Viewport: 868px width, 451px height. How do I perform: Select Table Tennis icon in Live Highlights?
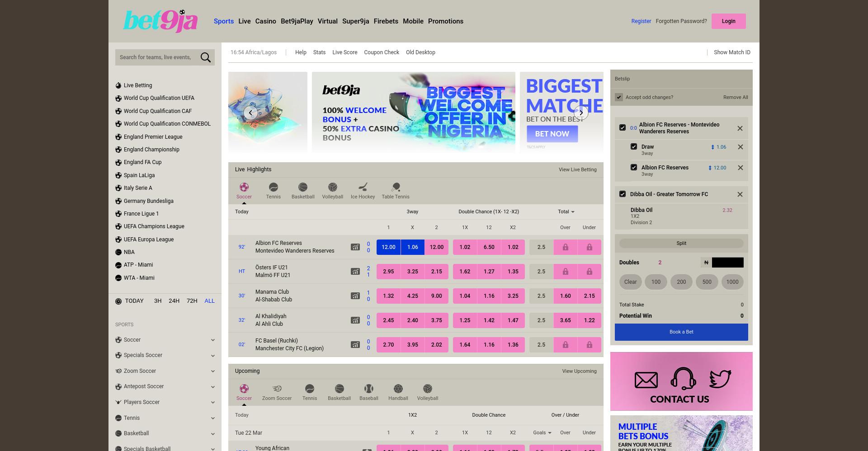(x=396, y=187)
